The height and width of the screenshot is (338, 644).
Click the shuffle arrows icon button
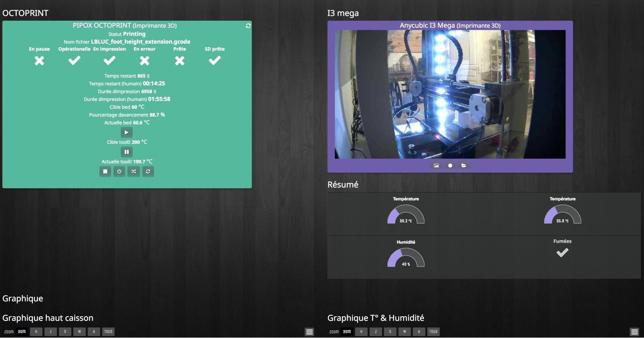134,171
